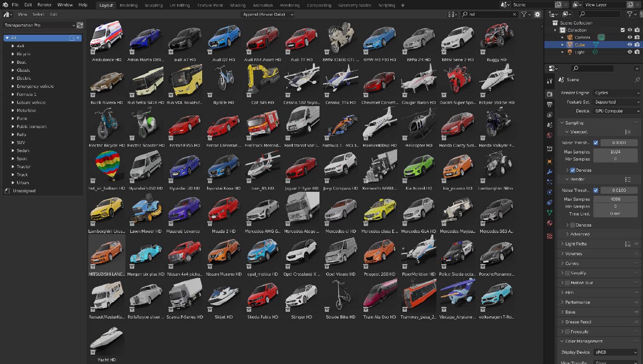Collapse the Sampling panel
The height and width of the screenshot is (364, 643).
[x=562, y=123]
